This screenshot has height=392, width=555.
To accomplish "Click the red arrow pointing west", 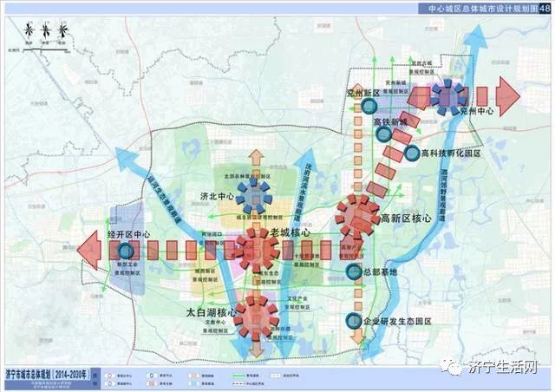I will [88, 252].
